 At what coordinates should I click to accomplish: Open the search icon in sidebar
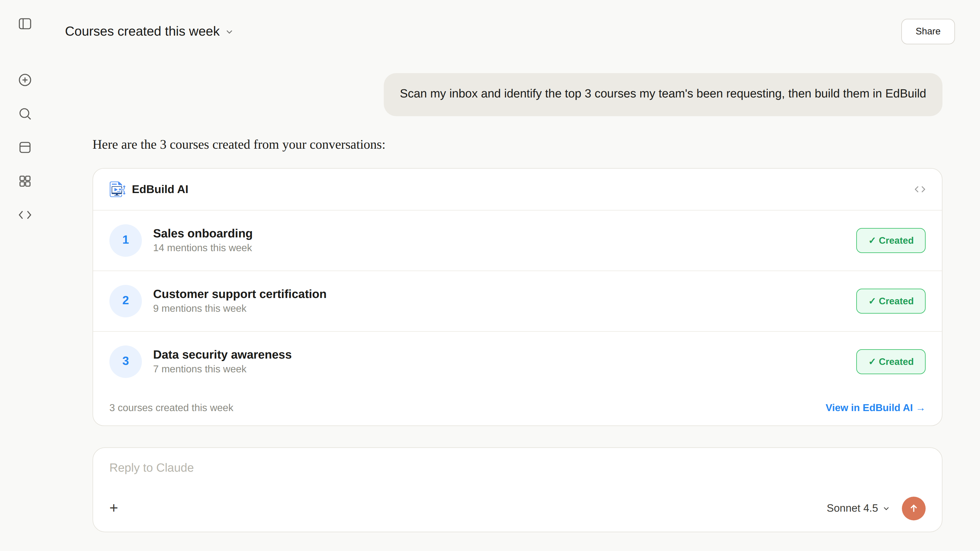[25, 114]
